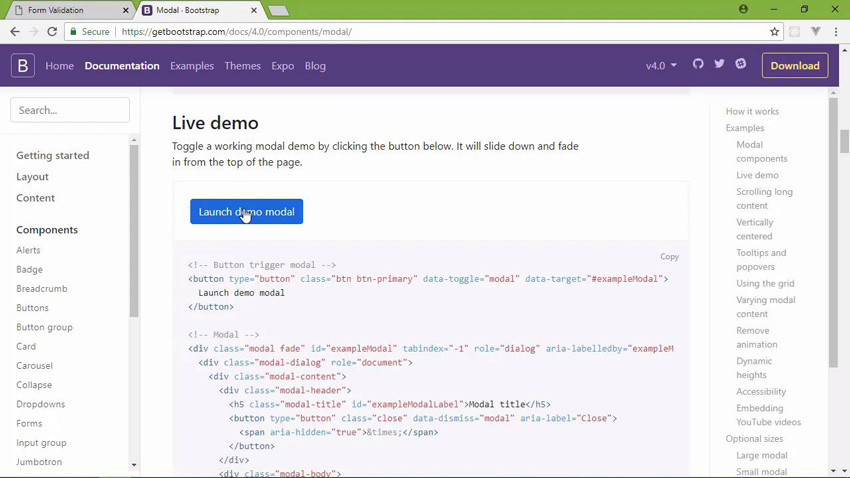Viewport: 850px width, 478px height.
Task: Open Bootstrap GitHub icon link
Action: point(698,64)
